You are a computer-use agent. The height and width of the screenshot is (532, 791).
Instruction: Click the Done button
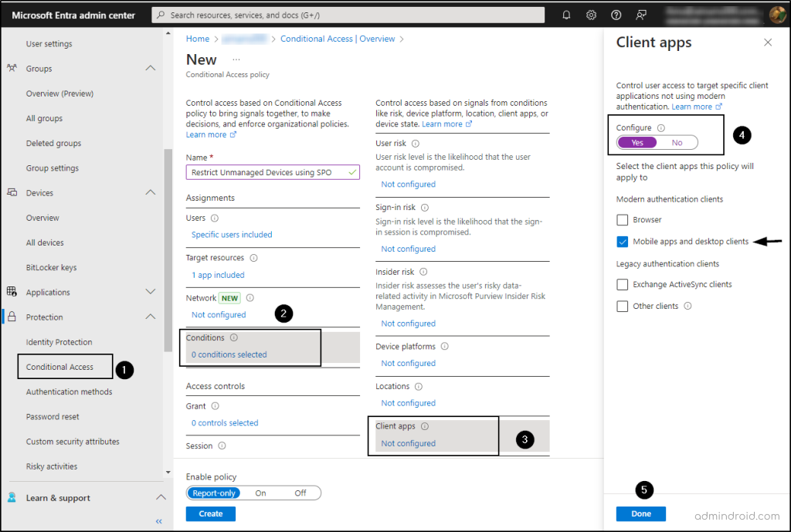click(640, 513)
